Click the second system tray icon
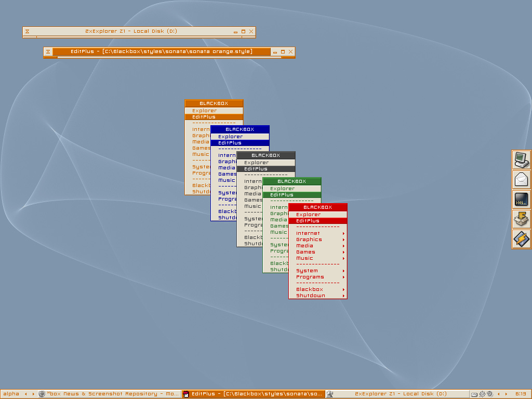Screen dimensions: 532x399 (482, 394)
